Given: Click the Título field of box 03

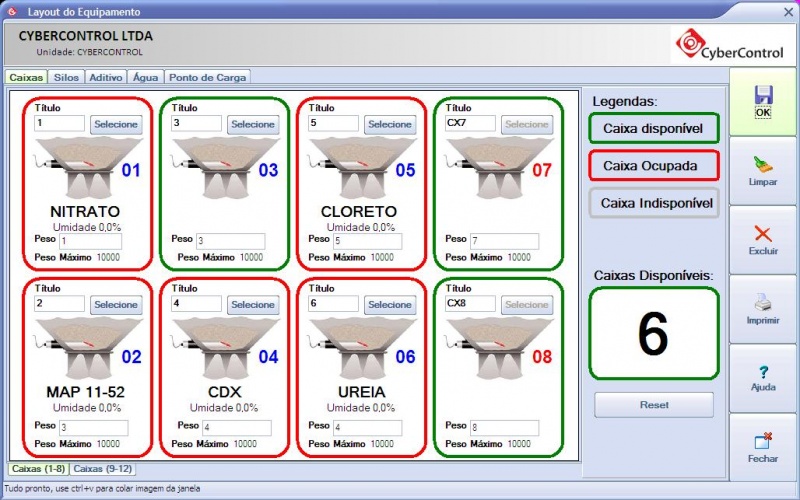Looking at the screenshot, I should click(x=196, y=123).
